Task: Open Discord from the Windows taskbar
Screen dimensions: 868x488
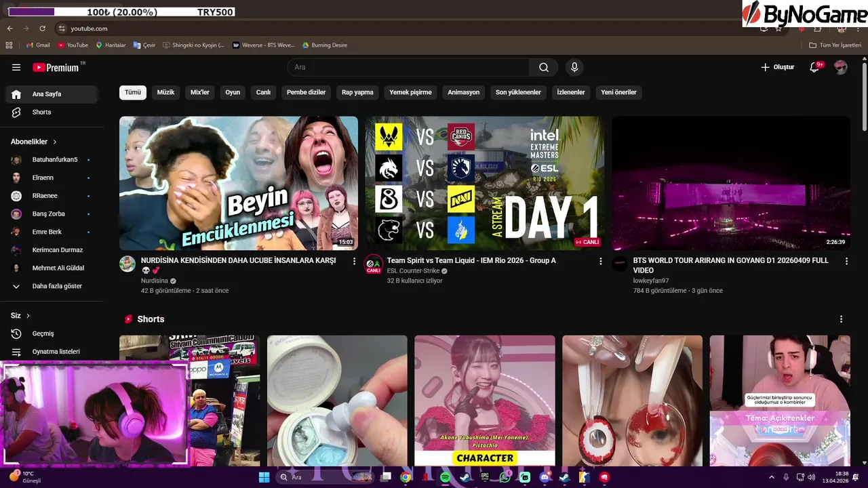Action: click(545, 477)
